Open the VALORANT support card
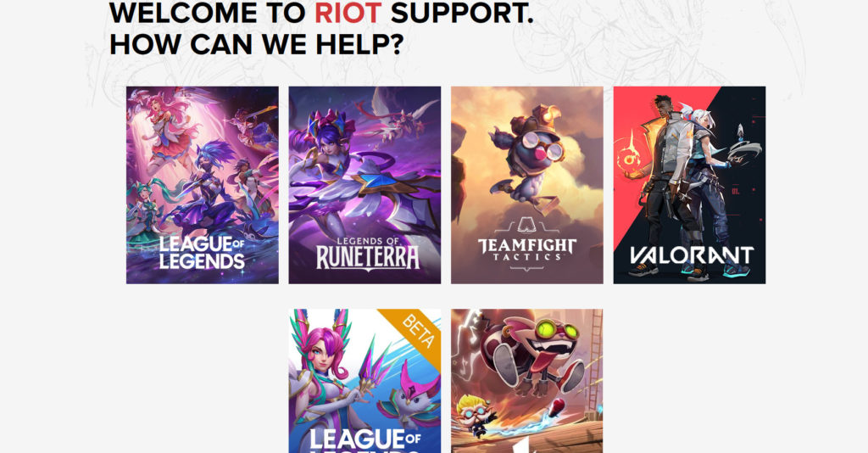Screen dimensions: 868x453 click(x=689, y=185)
